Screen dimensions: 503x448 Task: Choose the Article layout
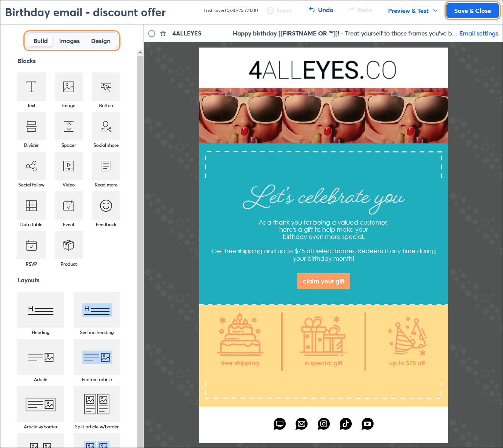tap(41, 357)
